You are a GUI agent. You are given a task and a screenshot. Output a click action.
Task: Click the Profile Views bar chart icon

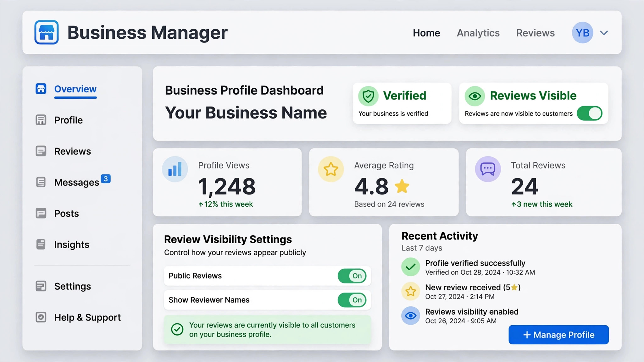175,169
